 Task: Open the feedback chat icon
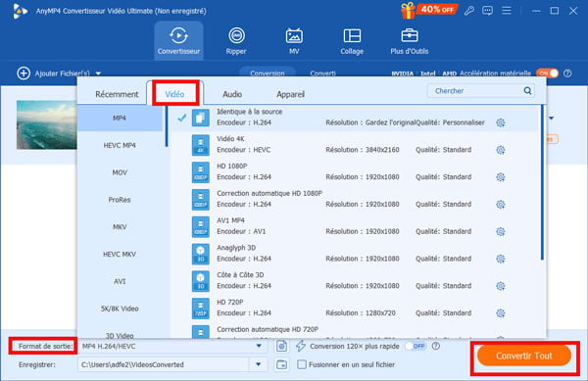click(x=487, y=11)
